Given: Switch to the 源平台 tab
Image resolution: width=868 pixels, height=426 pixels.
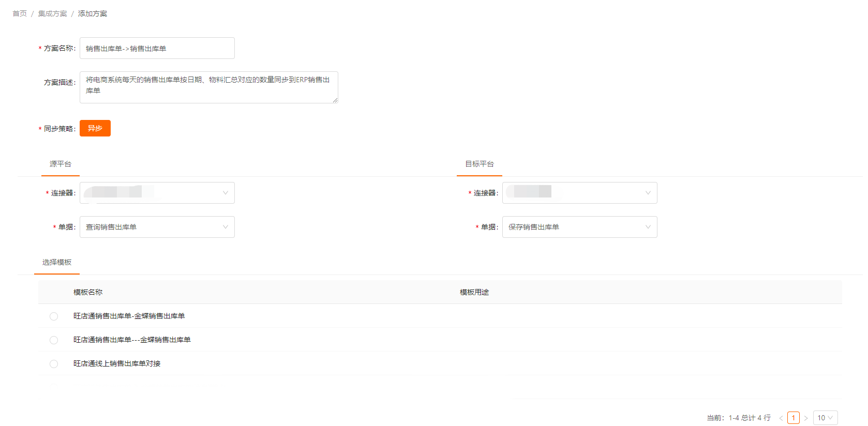Looking at the screenshot, I should coord(61,164).
